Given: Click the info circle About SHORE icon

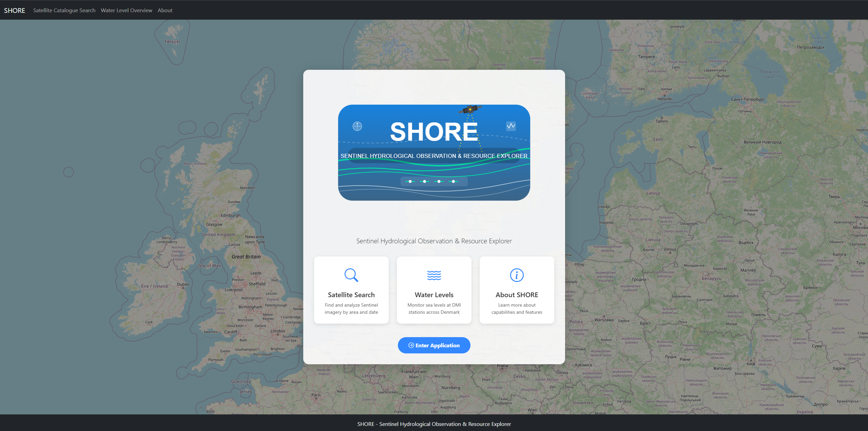Looking at the screenshot, I should point(517,275).
